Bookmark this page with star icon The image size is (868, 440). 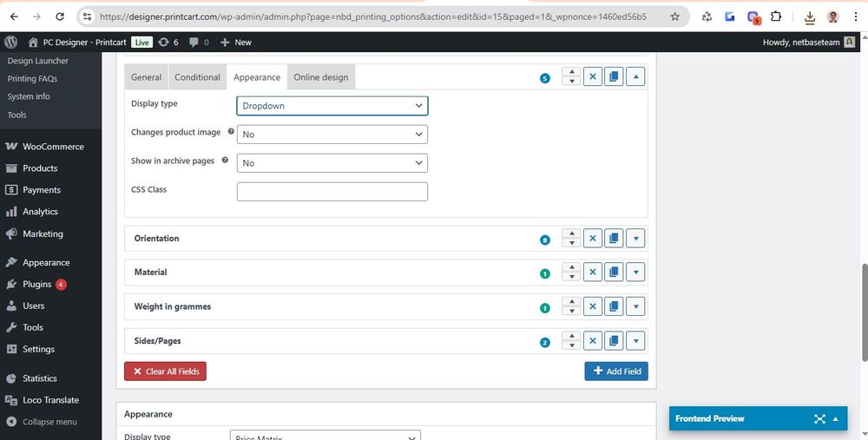point(674,16)
